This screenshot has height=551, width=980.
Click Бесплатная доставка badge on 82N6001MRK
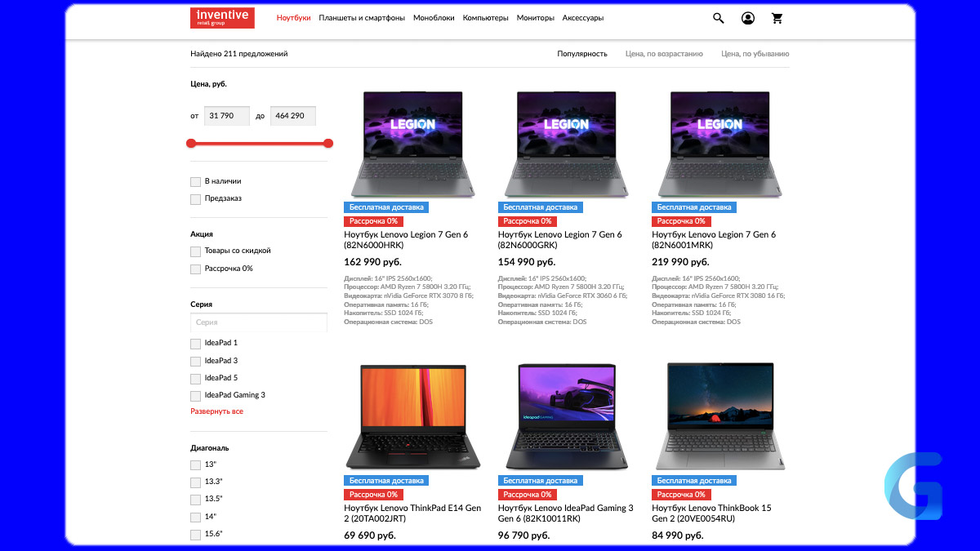click(694, 207)
